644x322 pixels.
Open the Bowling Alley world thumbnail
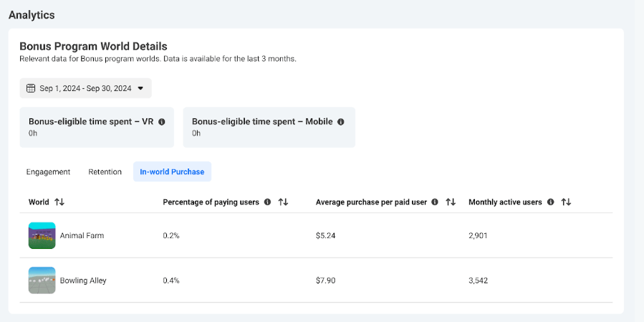coord(42,280)
